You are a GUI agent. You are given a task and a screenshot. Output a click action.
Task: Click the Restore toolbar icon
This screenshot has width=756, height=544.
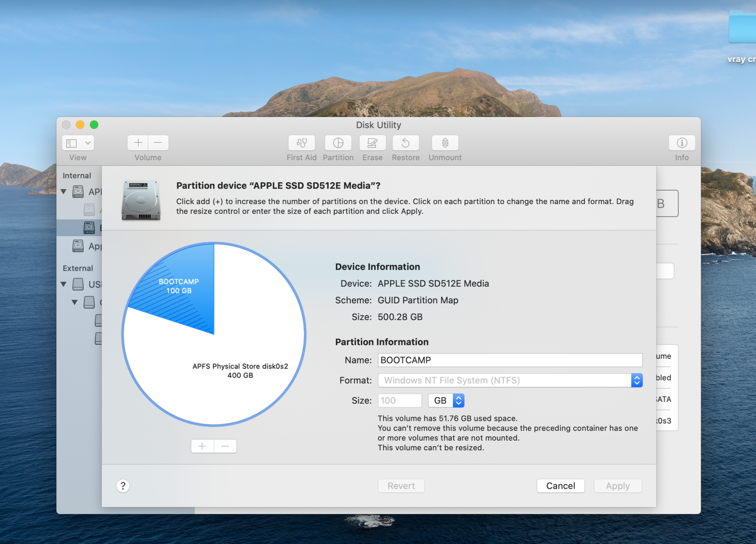tap(406, 143)
